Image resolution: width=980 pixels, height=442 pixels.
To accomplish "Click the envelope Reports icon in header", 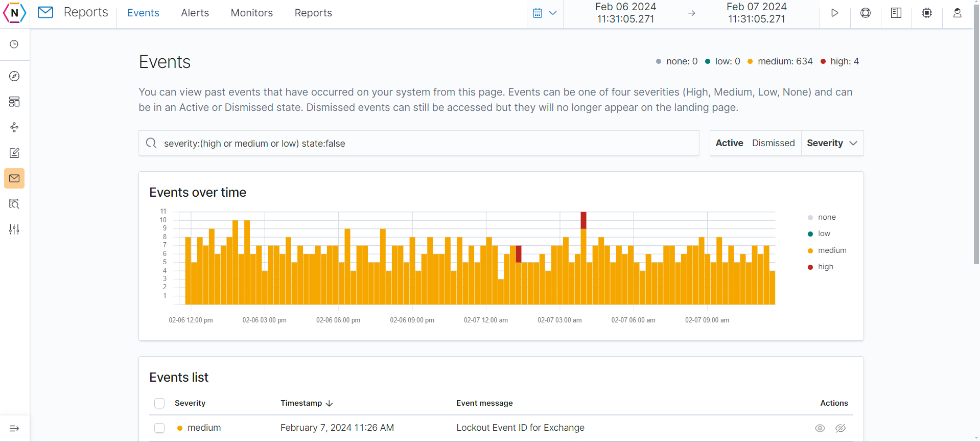I will (x=45, y=12).
